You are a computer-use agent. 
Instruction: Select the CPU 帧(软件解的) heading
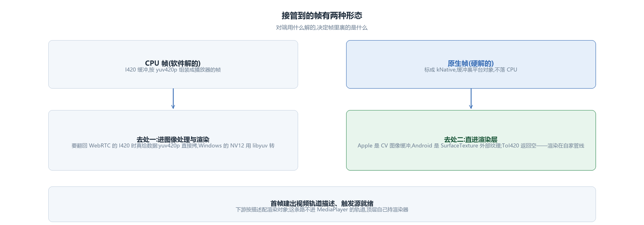click(173, 63)
